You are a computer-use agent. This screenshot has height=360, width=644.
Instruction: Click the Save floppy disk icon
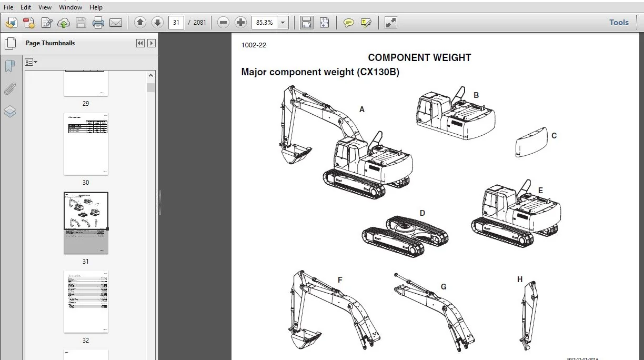point(80,23)
